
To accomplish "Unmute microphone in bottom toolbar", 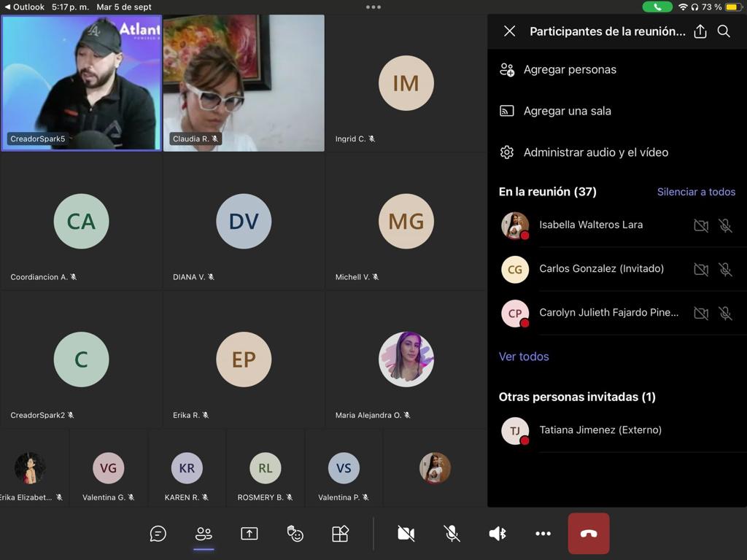I will 452,534.
